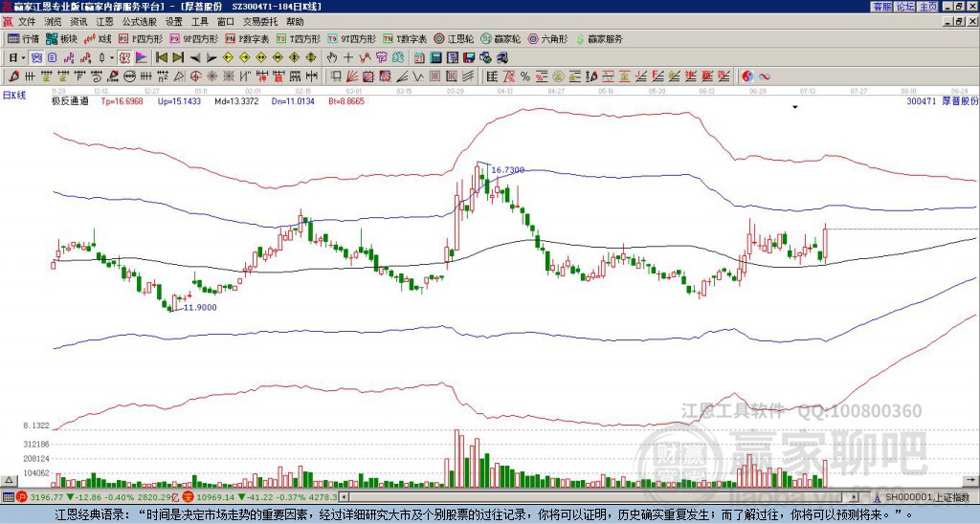This screenshot has height=524, width=980.
Task: Click the 赢家服务 dollar-sign button
Action: click(x=599, y=38)
